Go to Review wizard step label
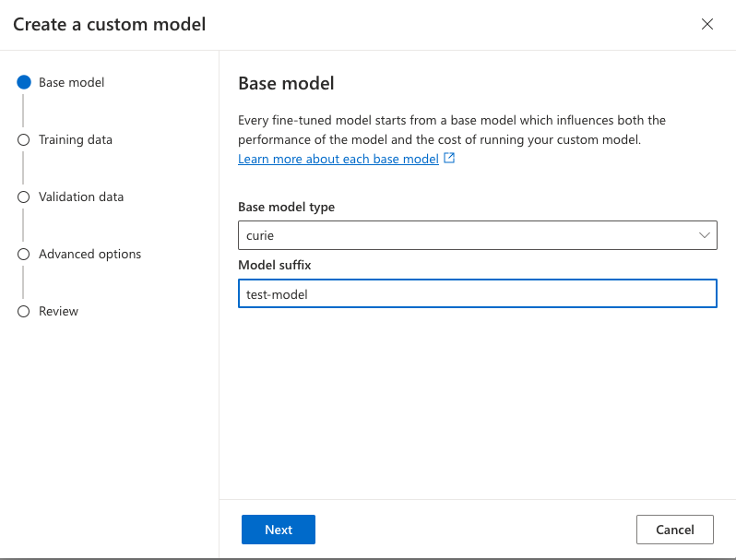Viewport: 736px width, 560px height. [x=58, y=311]
